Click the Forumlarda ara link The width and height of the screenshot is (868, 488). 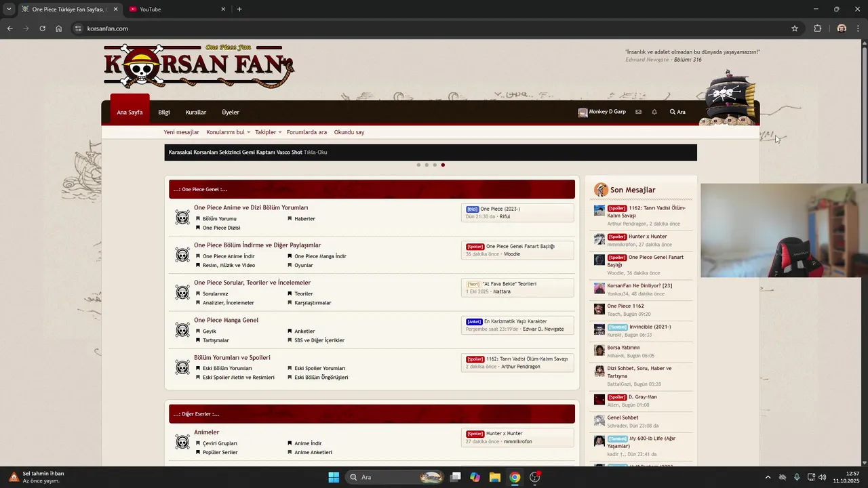point(307,132)
